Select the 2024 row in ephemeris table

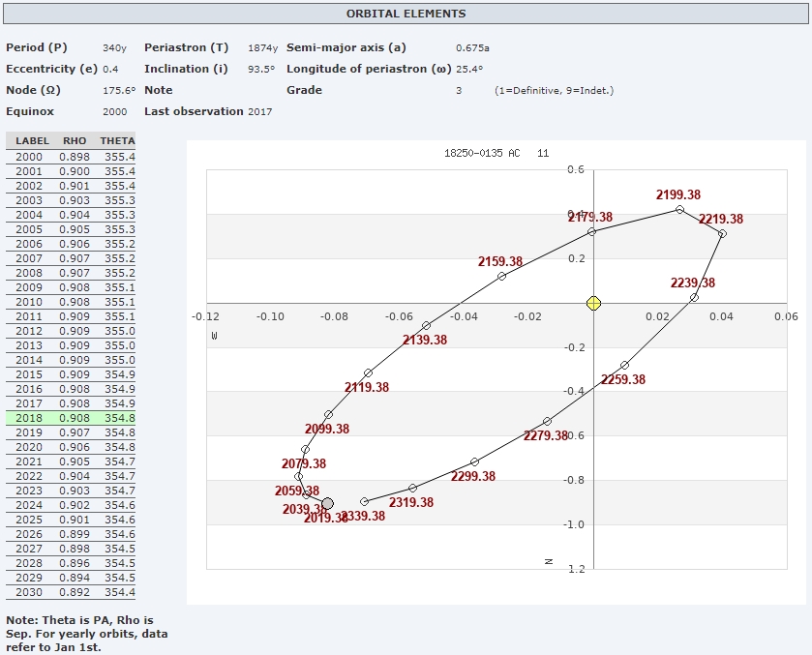click(73, 505)
